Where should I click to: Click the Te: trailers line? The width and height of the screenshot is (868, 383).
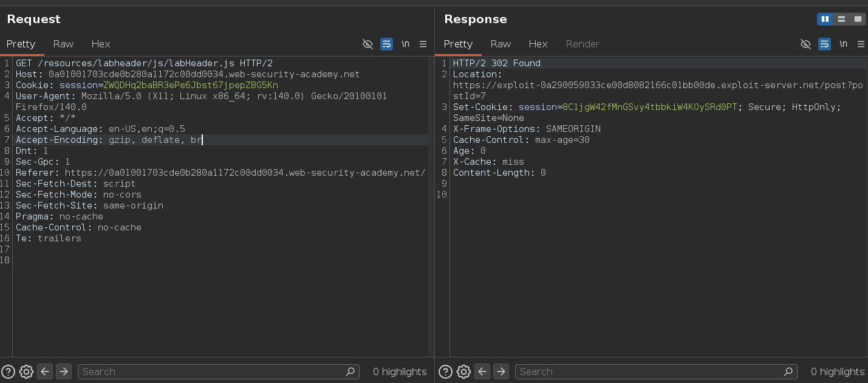[x=49, y=238]
